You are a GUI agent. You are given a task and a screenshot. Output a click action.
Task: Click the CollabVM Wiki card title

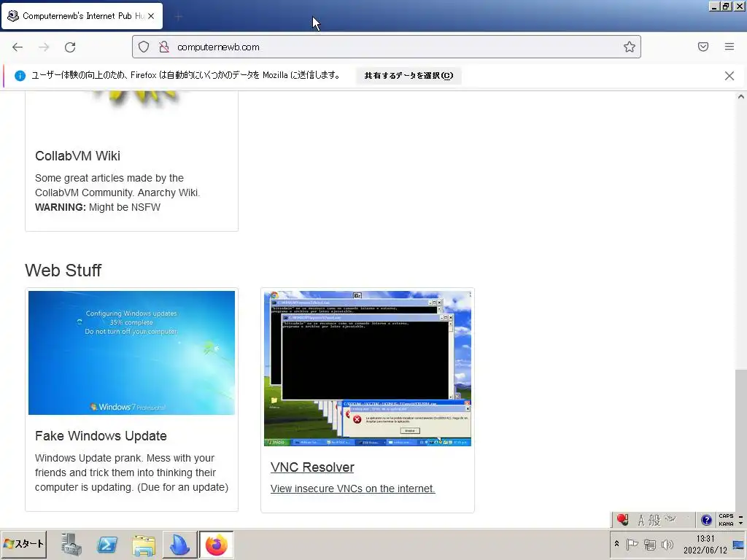point(77,156)
